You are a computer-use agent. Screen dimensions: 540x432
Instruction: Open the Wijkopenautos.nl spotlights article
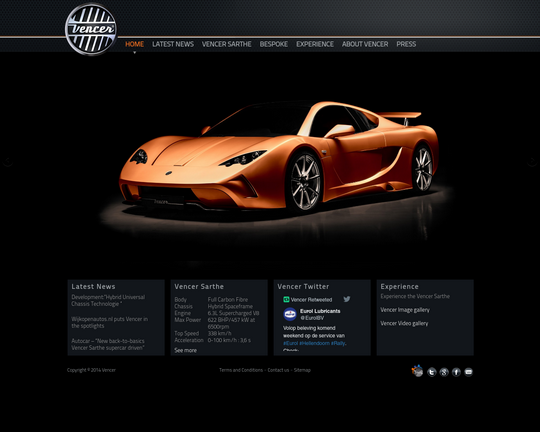pos(110,322)
